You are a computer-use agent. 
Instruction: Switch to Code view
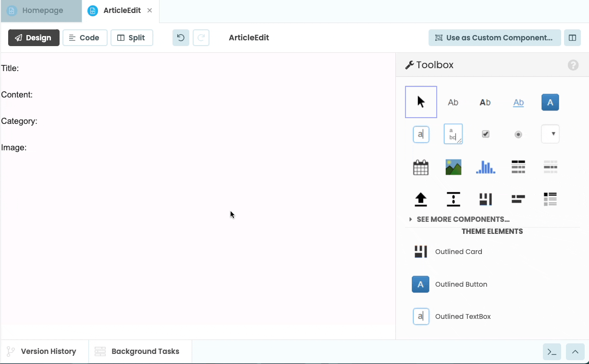85,38
